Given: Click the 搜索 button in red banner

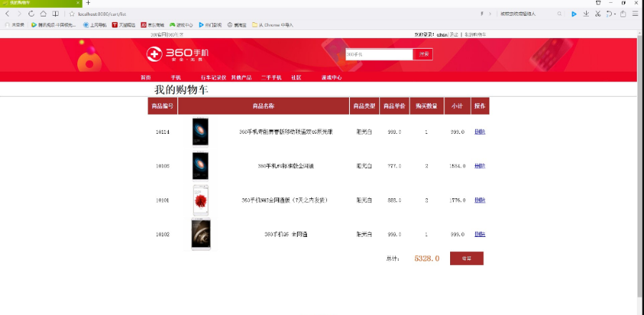Looking at the screenshot, I should [x=424, y=54].
